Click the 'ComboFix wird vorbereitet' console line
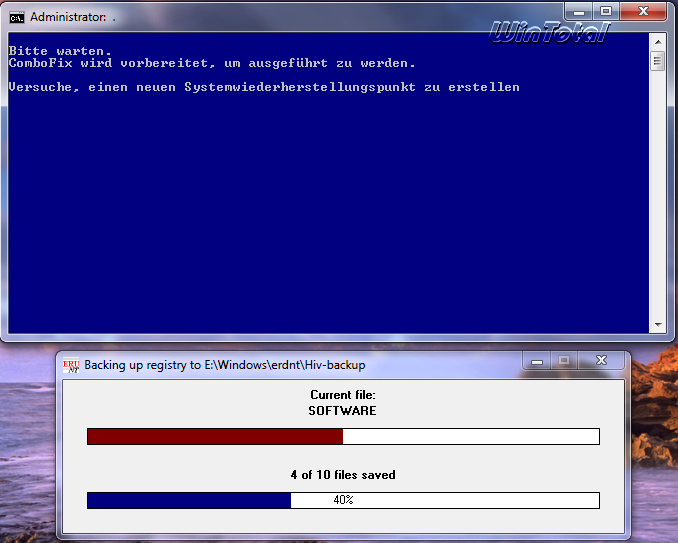This screenshot has height=543, width=678. [212, 63]
